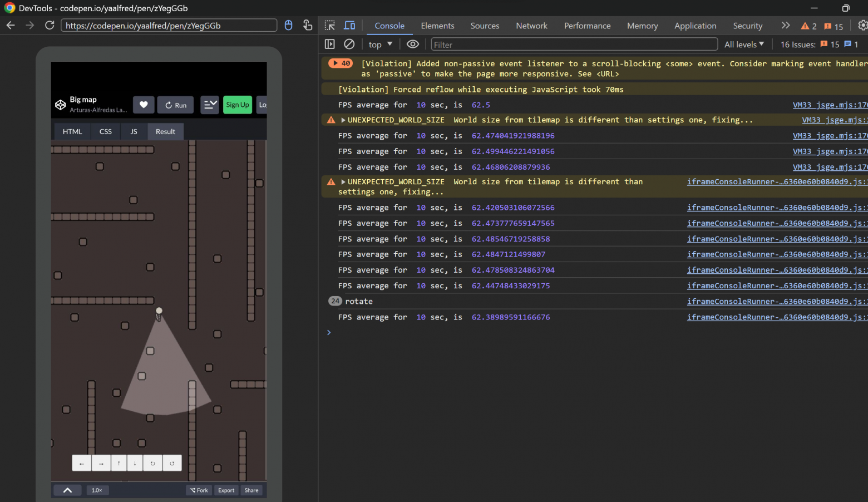The width and height of the screenshot is (868, 502).
Task: Click the heart button on the pen
Action: click(x=144, y=105)
